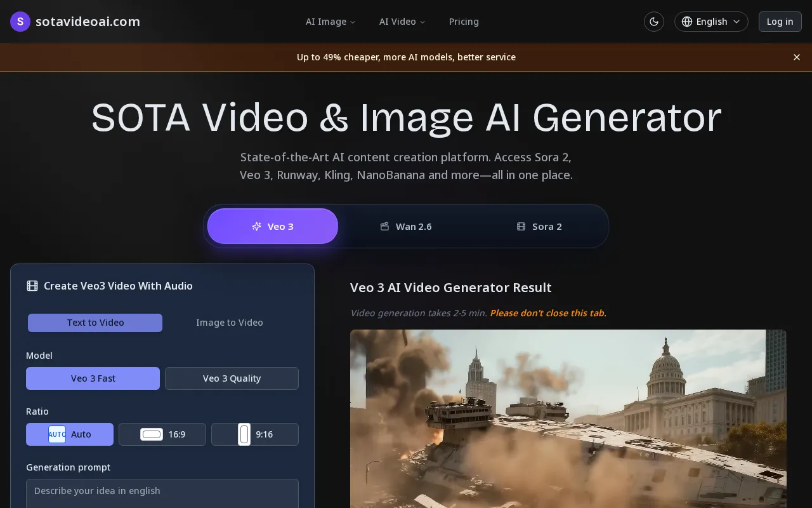Image resolution: width=812 pixels, height=508 pixels.
Task: Click the 'Please don't close this tab' notice
Action: coord(548,313)
